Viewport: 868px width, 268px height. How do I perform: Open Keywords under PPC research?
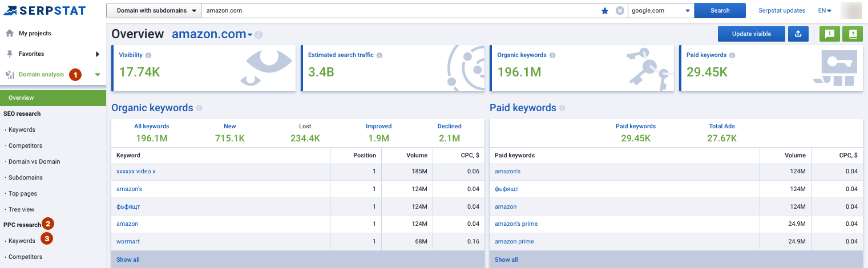[22, 241]
